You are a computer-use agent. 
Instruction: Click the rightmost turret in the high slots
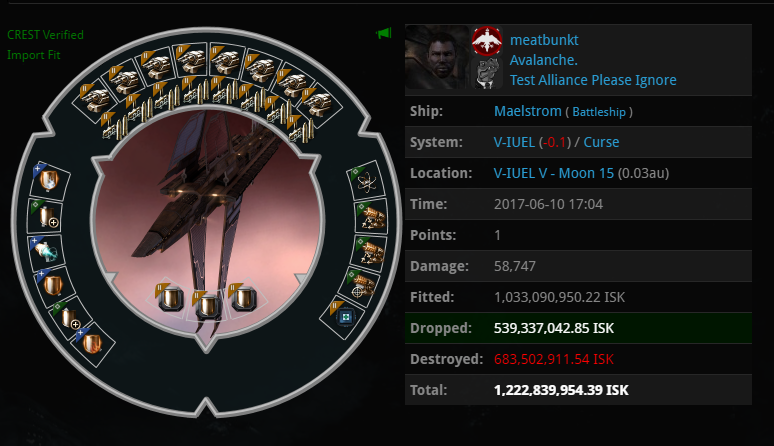[317, 104]
